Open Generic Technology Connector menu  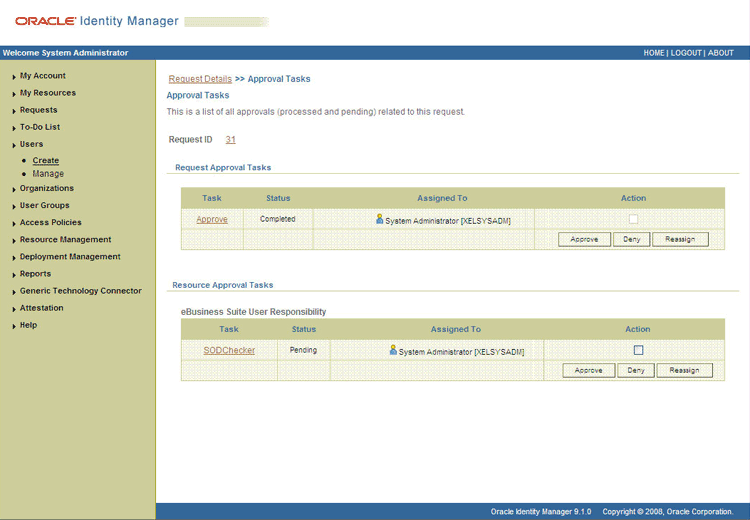(80, 291)
